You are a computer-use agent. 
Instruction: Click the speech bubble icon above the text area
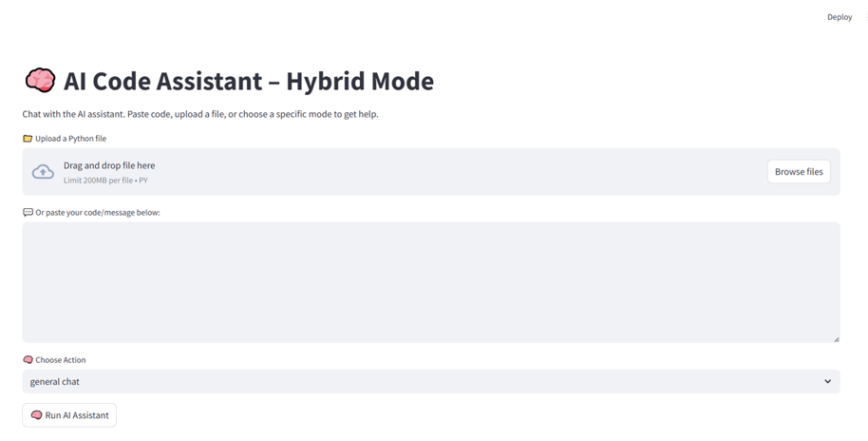[x=28, y=212]
